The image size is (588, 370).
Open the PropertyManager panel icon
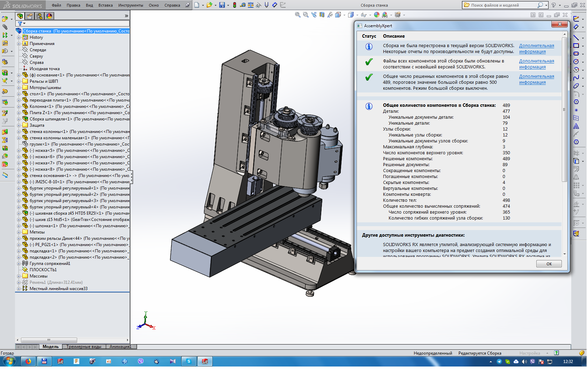coord(30,16)
